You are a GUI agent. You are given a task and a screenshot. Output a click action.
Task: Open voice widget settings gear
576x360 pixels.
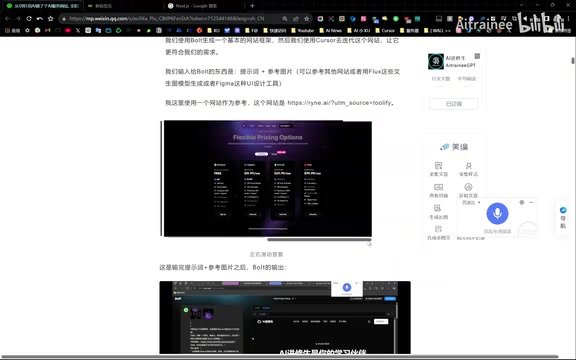coord(522,202)
